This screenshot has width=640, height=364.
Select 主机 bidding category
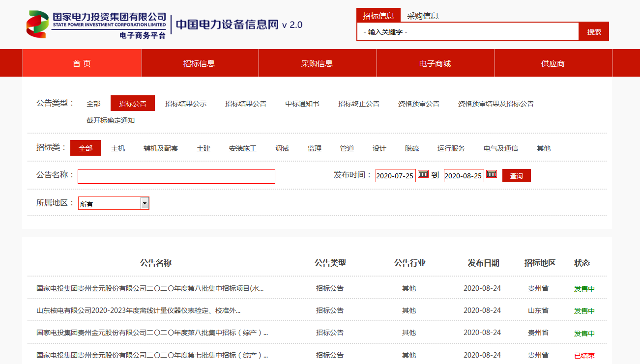click(x=118, y=148)
